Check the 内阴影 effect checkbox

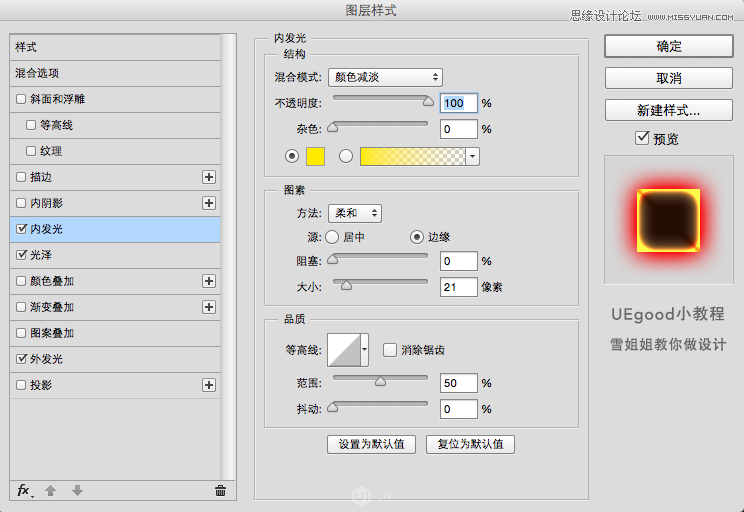tap(21, 203)
